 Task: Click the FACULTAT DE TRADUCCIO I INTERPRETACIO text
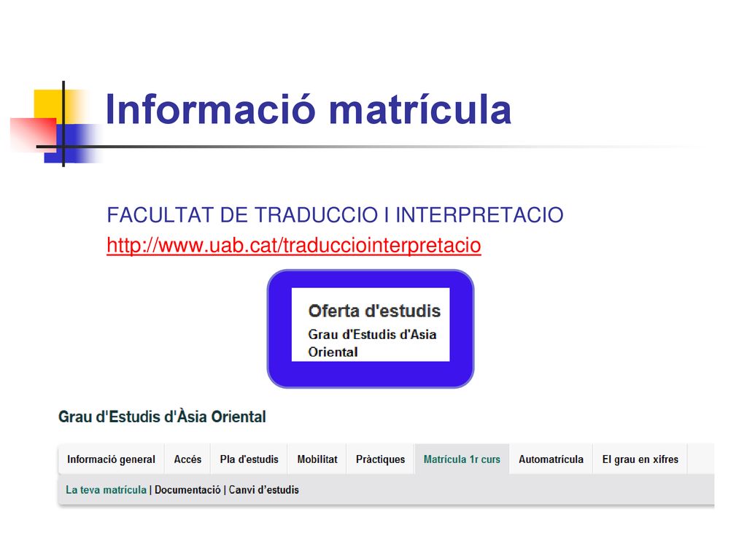tap(335, 215)
